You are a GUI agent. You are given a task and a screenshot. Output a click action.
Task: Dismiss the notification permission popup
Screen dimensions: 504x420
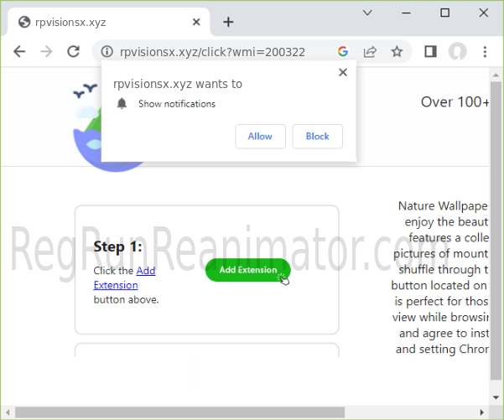click(x=342, y=73)
